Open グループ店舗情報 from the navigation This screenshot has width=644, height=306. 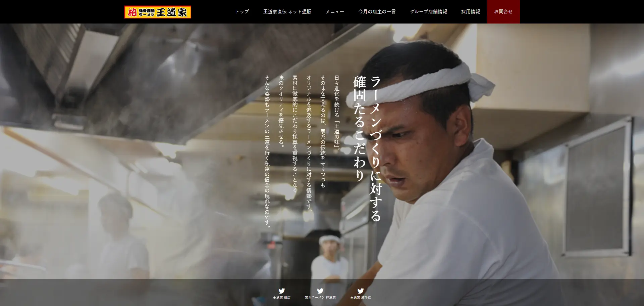point(428,11)
